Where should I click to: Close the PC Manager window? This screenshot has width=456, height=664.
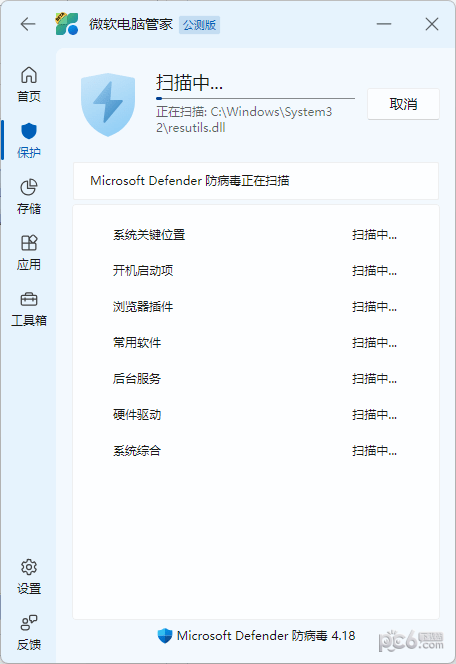tap(432, 24)
